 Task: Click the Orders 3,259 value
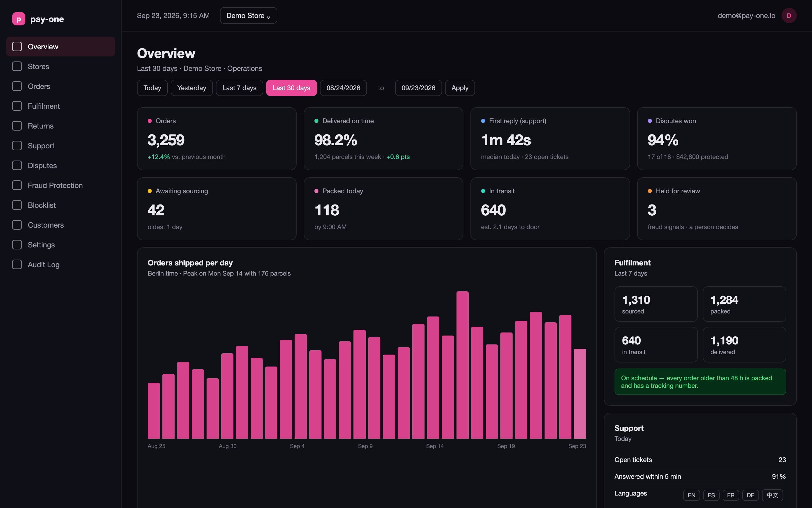tap(166, 140)
